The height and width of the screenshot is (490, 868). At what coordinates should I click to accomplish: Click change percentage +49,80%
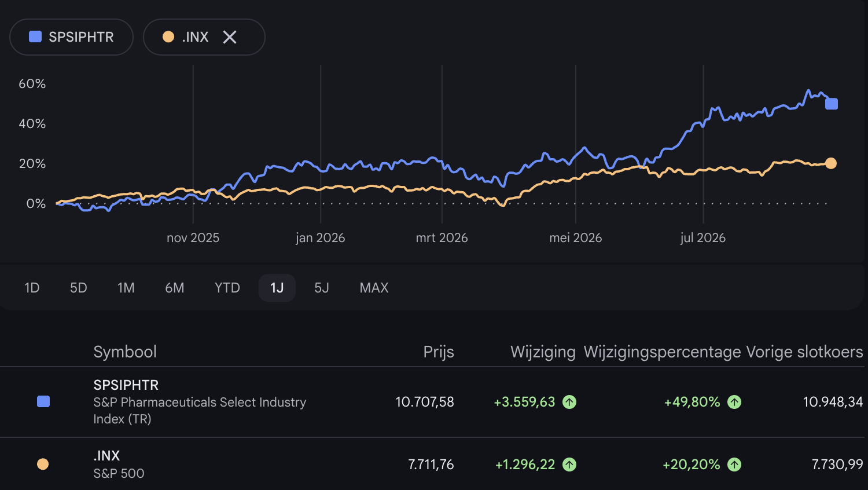(x=692, y=401)
